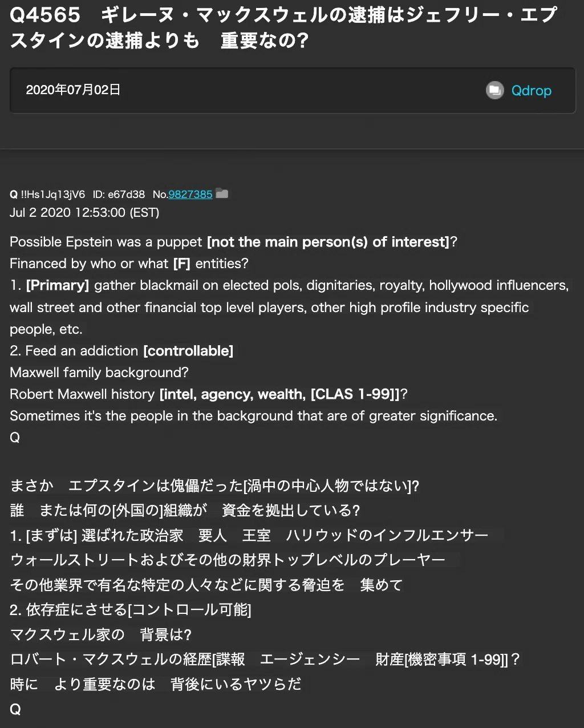This screenshot has height=728, width=584.
Task: Click the 2. 依存症にさせる[コントロール可能] line
Action: (131, 610)
